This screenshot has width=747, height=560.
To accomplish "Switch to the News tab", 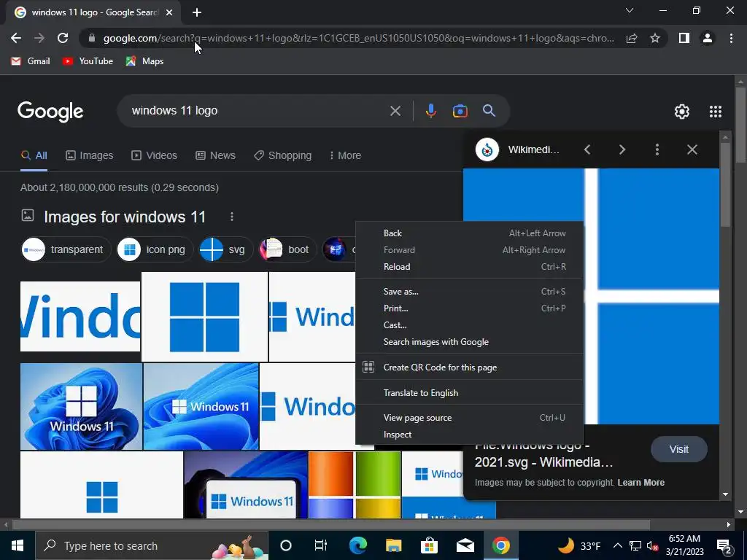I will coord(215,155).
